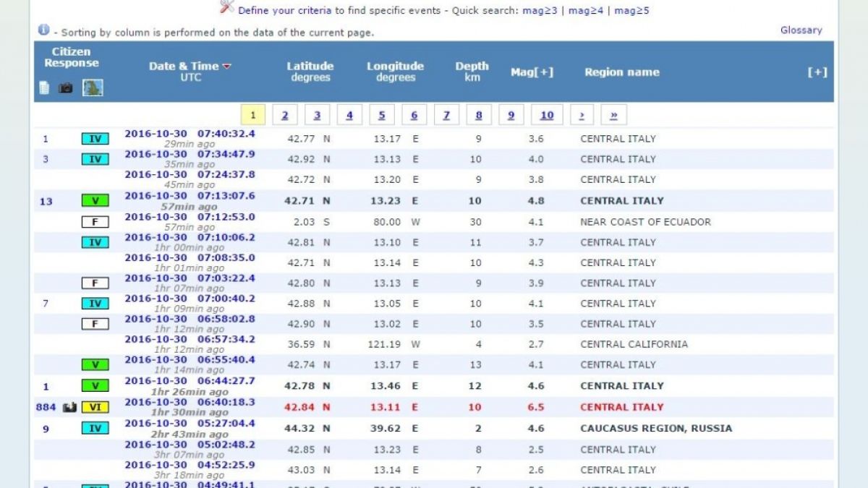Click the camera icon in the 884 row
868x488 pixels.
[70, 407]
